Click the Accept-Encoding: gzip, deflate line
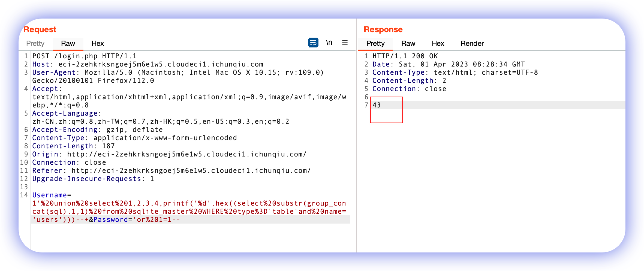 coord(98,130)
